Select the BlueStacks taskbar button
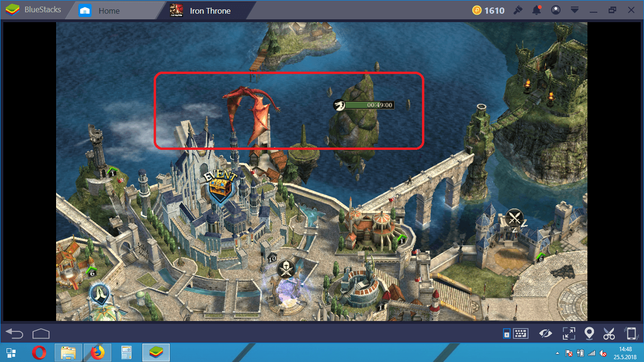 (156, 353)
